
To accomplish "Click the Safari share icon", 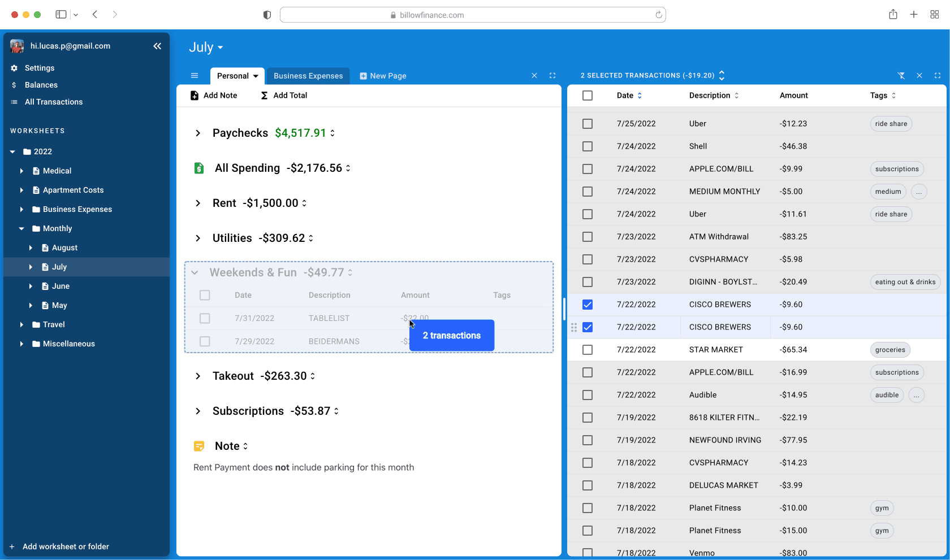I will pos(893,15).
